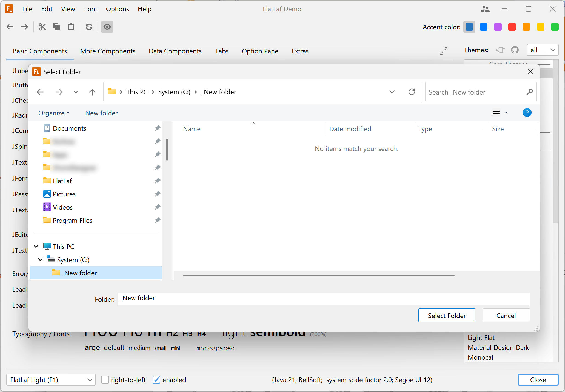This screenshot has height=392, width=565.
Task: Choose the Monocai theme
Action: pos(480,357)
